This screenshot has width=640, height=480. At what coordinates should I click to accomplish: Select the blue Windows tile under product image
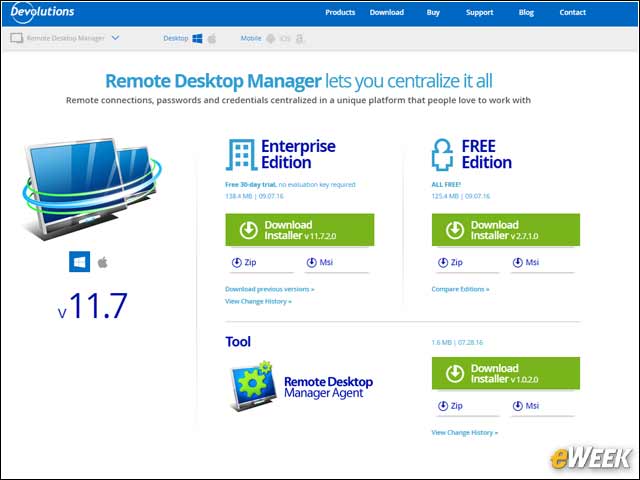[79, 262]
